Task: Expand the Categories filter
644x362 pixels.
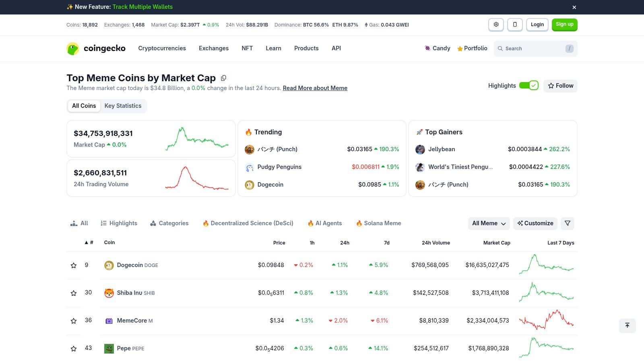Action: tap(169, 223)
